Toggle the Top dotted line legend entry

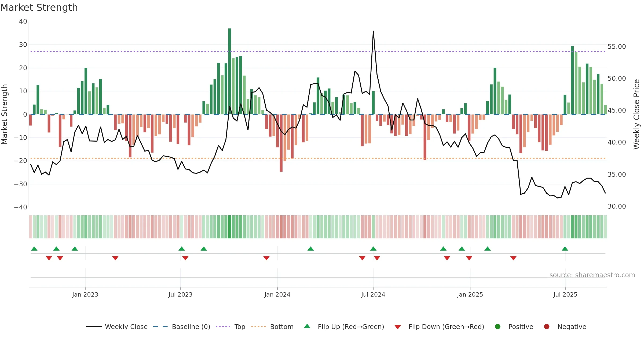tap(230, 327)
